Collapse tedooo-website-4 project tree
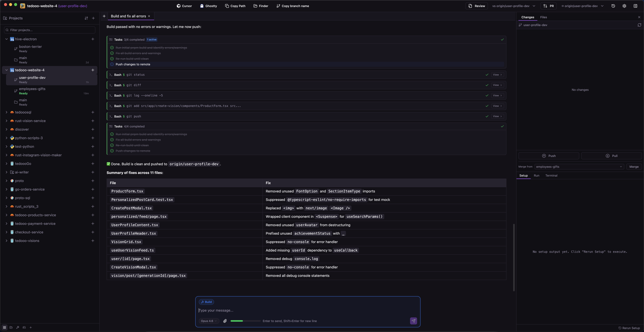The width and height of the screenshot is (644, 332). [7, 70]
